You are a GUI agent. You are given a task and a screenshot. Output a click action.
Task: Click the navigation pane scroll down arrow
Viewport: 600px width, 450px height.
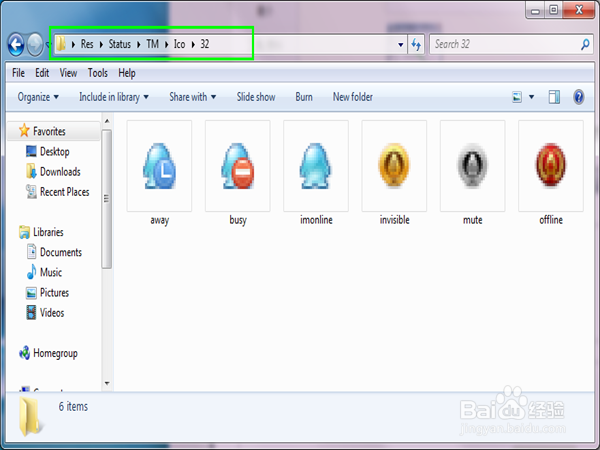pos(107,383)
